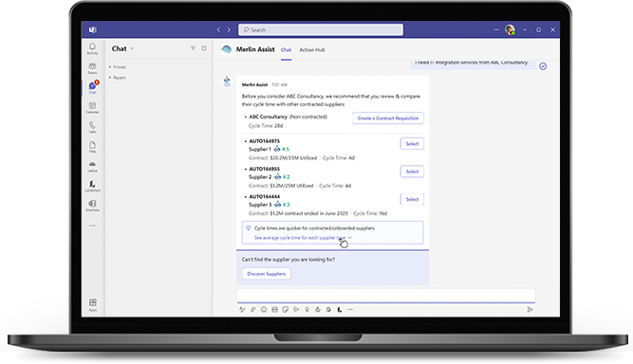Expand average cycle time chevron
The width and height of the screenshot is (633, 364).
[350, 238]
